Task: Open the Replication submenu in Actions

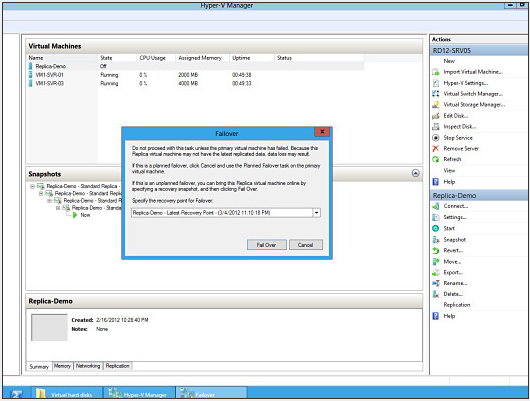Action: click(x=457, y=305)
